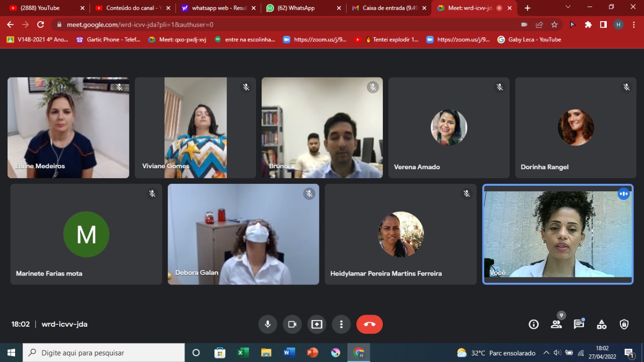Show hidden system tray icons

point(546,353)
